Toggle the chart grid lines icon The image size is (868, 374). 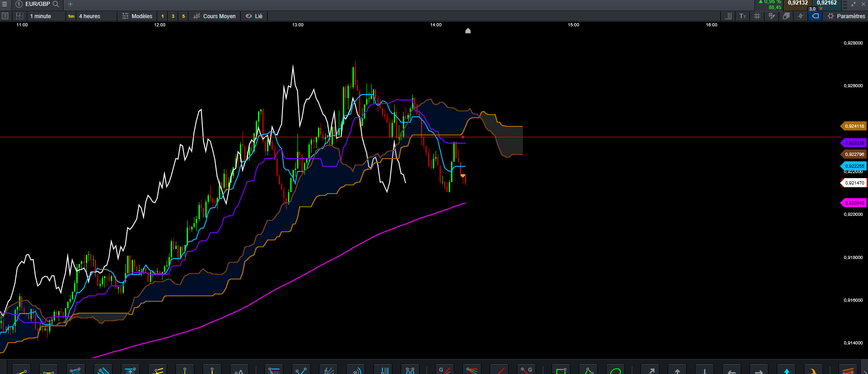(757, 16)
